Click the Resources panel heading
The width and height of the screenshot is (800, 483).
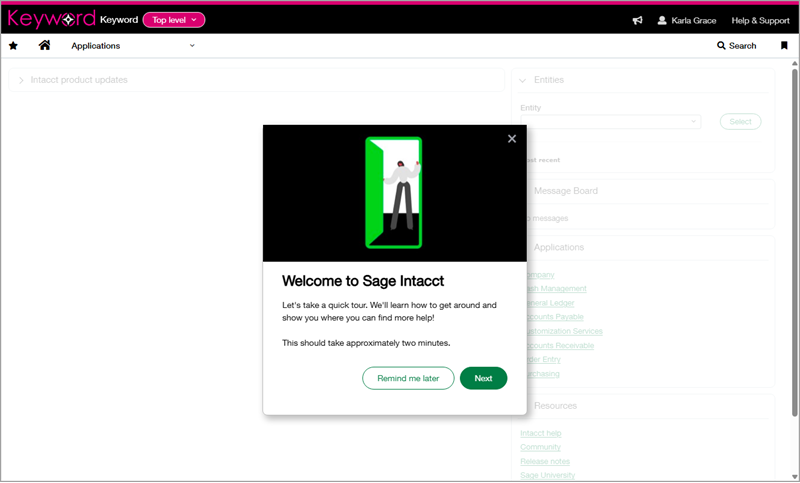555,406
